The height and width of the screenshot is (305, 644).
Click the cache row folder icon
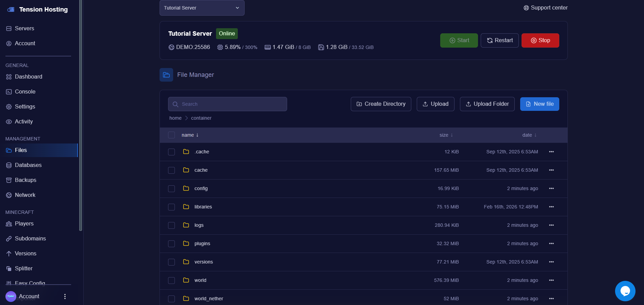tap(186, 170)
